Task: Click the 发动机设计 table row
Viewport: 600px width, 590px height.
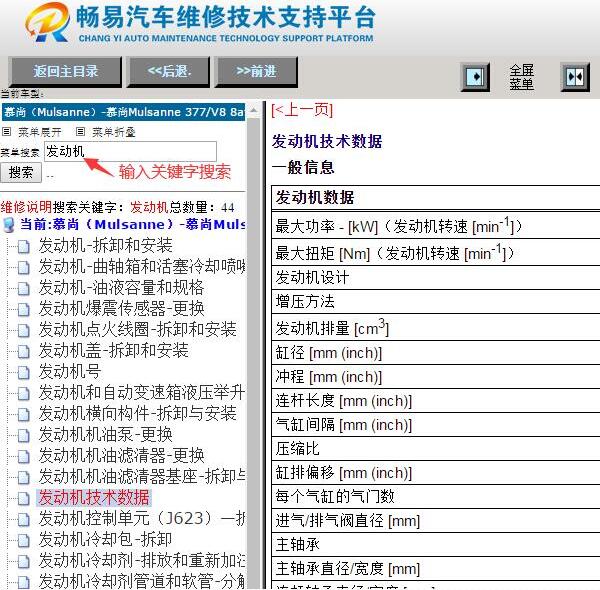Action: tap(435, 277)
